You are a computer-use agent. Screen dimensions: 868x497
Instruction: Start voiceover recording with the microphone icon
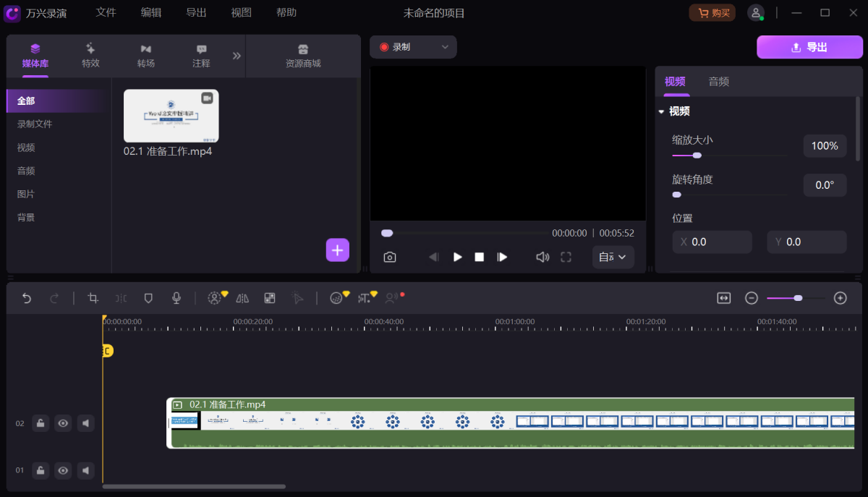176,298
